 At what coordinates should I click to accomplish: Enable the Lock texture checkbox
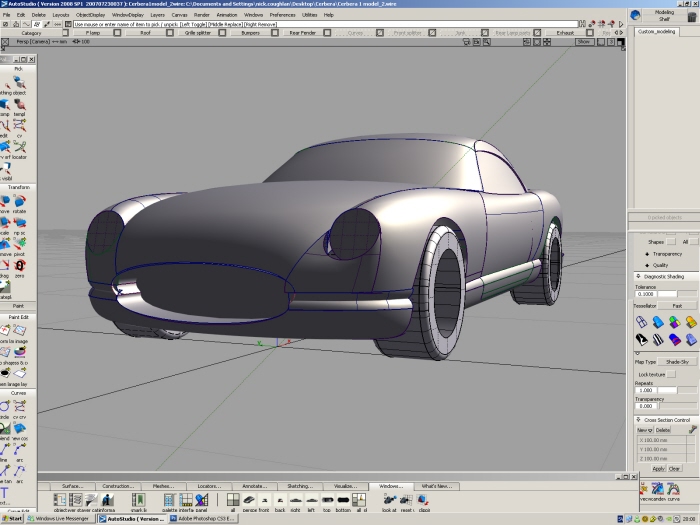pyautogui.click(x=670, y=374)
